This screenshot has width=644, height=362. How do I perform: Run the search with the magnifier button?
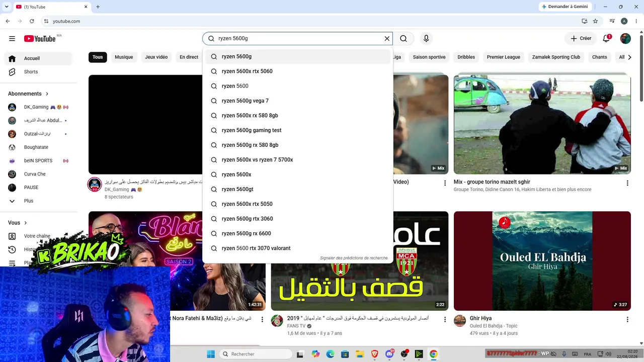point(404,39)
